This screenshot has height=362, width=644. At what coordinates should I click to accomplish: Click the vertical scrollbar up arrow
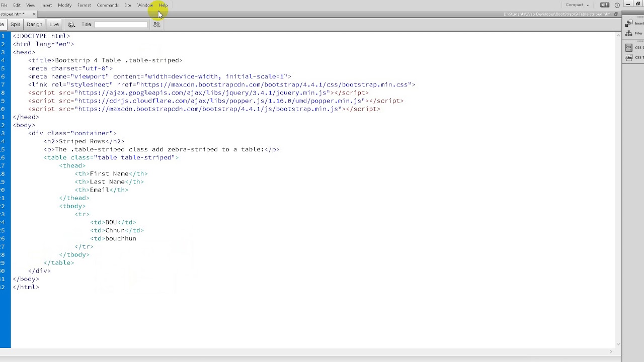(618, 35)
